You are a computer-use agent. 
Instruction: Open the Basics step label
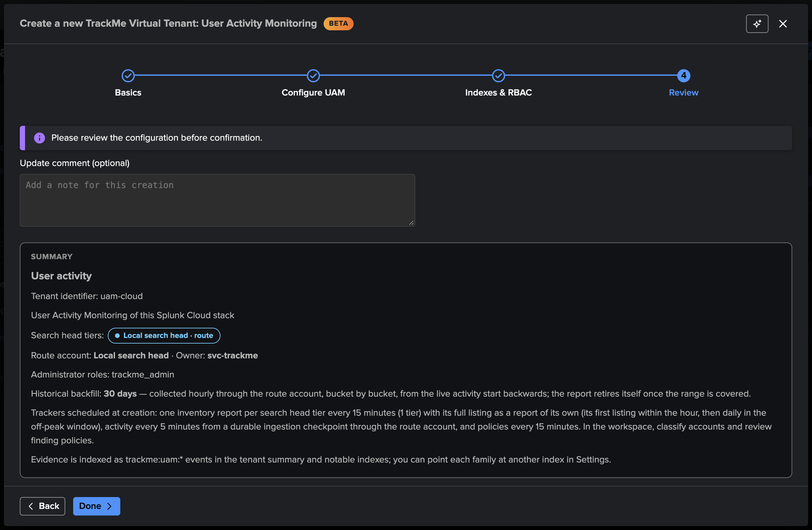[x=128, y=93]
